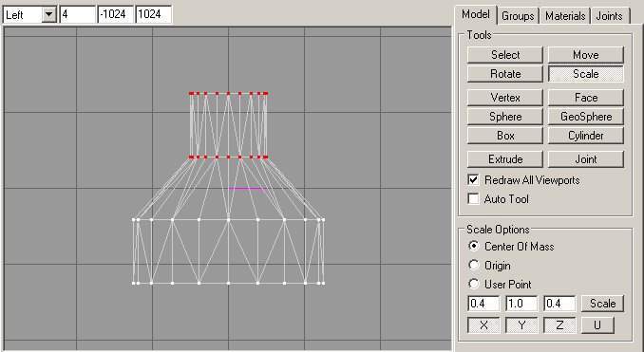644x352 pixels.
Task: Enable the Auto Tool checkbox
Action: click(x=474, y=199)
